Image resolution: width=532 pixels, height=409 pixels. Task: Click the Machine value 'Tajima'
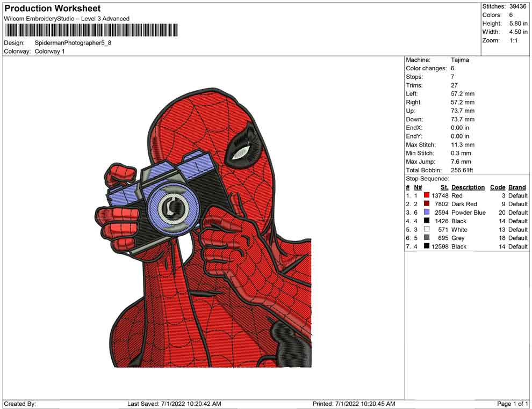click(x=460, y=60)
